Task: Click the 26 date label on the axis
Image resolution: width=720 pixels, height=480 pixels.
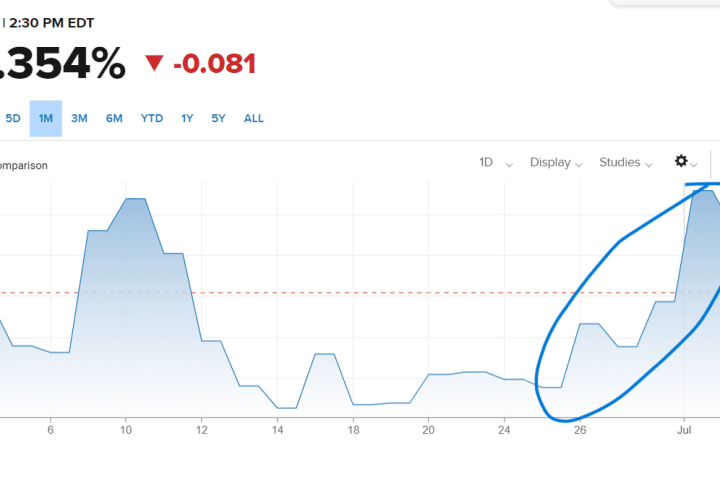Action: 580,431
